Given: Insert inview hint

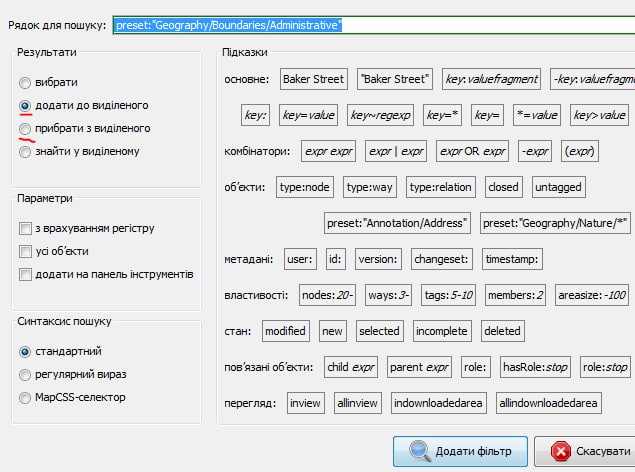Looking at the screenshot, I should (305, 403).
